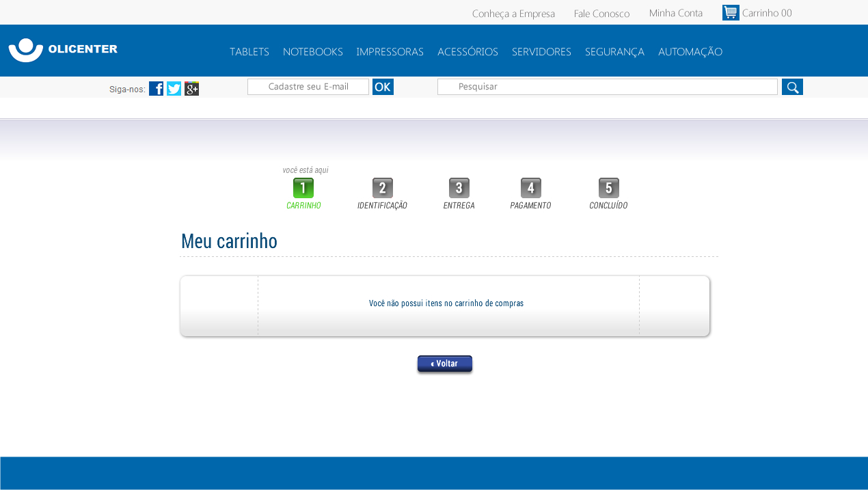Select step 4 Pagamento icon
This screenshot has height=490, width=868.
coord(530,188)
